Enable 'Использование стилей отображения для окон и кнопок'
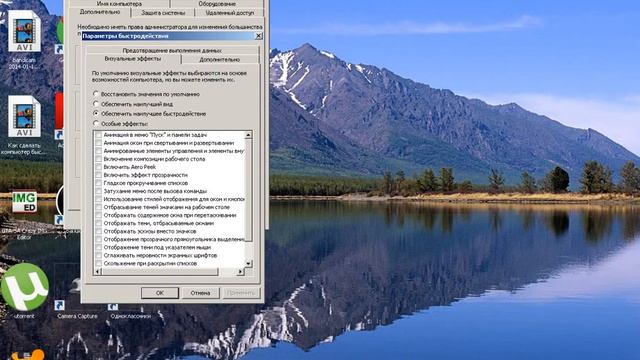640x360 pixels. point(98,199)
